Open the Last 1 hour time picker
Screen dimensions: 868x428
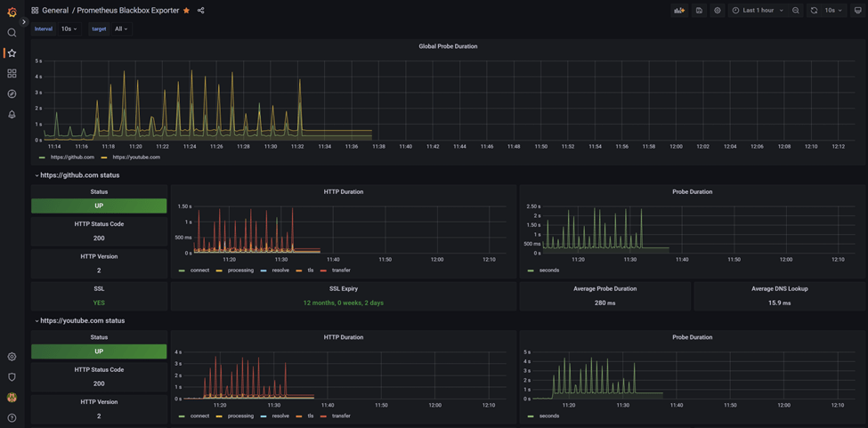(758, 11)
